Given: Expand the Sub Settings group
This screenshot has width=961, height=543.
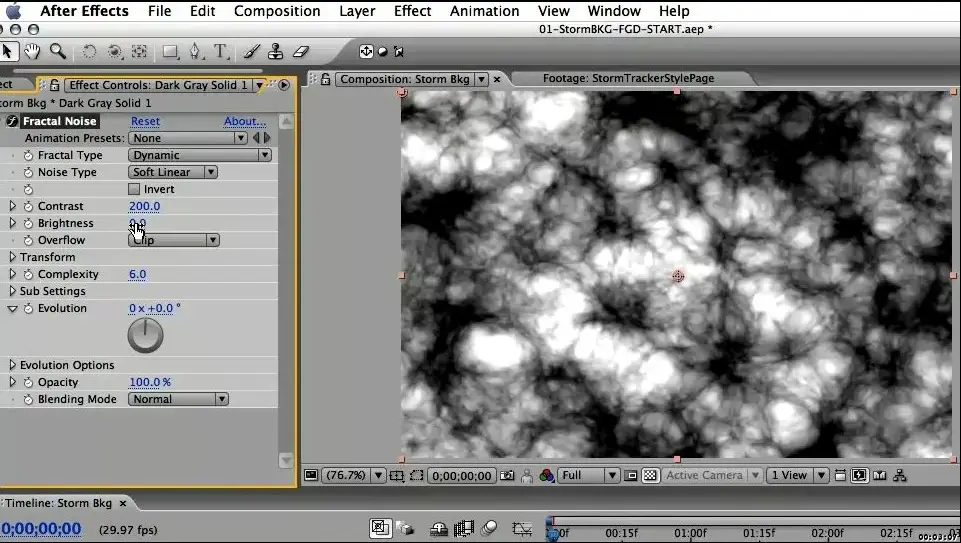Looking at the screenshot, I should coord(12,290).
